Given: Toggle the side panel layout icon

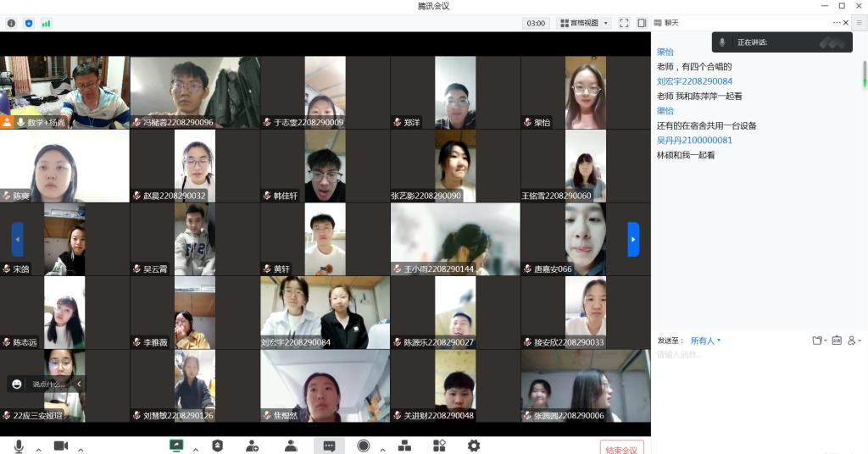Looking at the screenshot, I should 642,23.
